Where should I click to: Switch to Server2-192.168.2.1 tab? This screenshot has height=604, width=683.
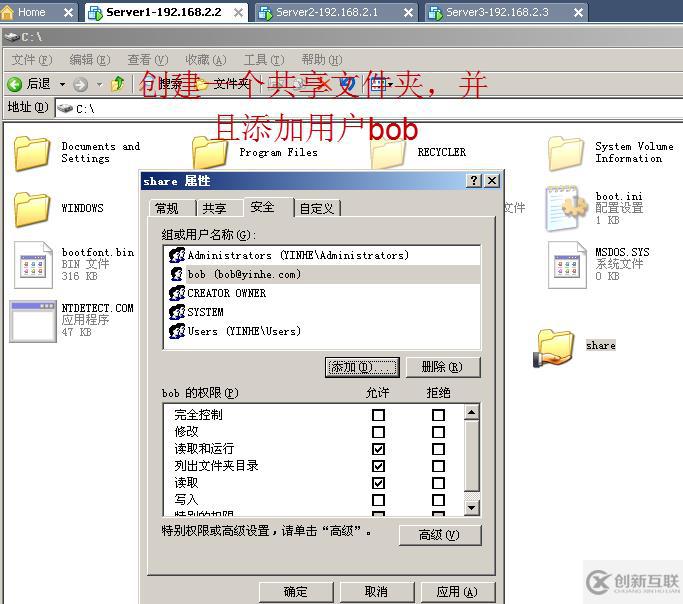[336, 12]
